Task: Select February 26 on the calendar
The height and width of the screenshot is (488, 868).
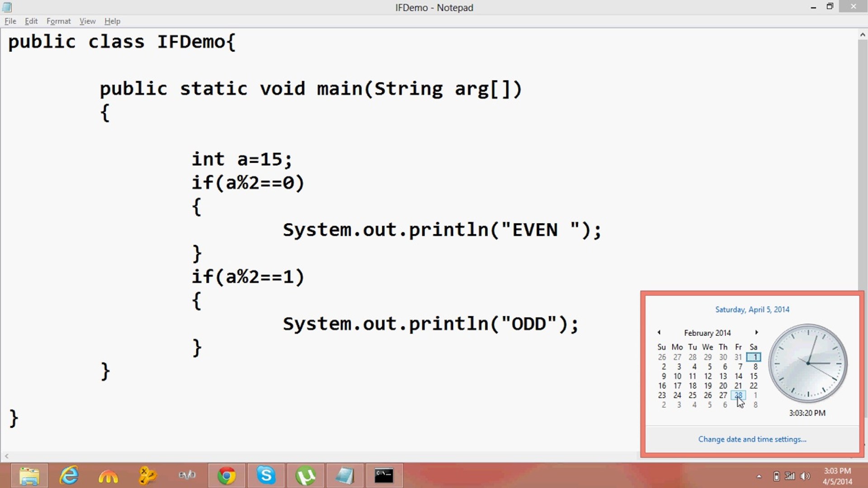Action: tap(708, 395)
